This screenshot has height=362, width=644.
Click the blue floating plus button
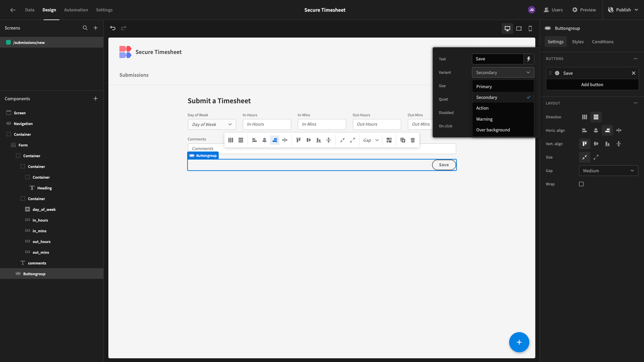pyautogui.click(x=519, y=342)
